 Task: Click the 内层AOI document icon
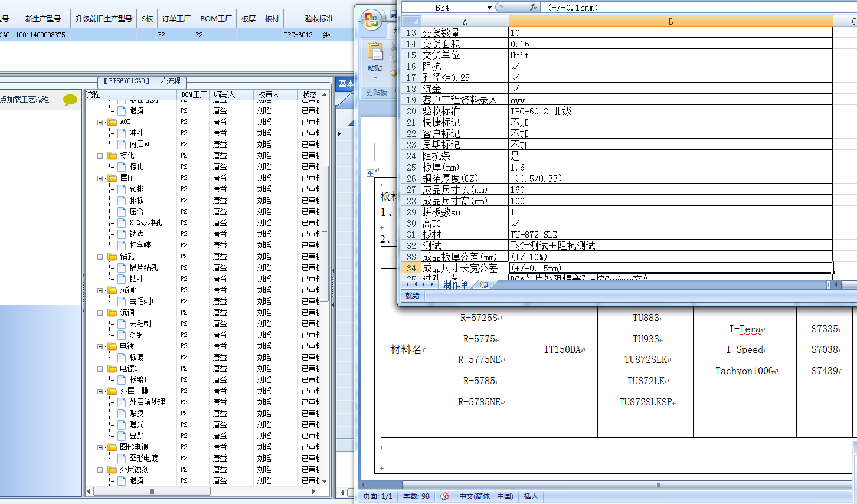pos(122,145)
